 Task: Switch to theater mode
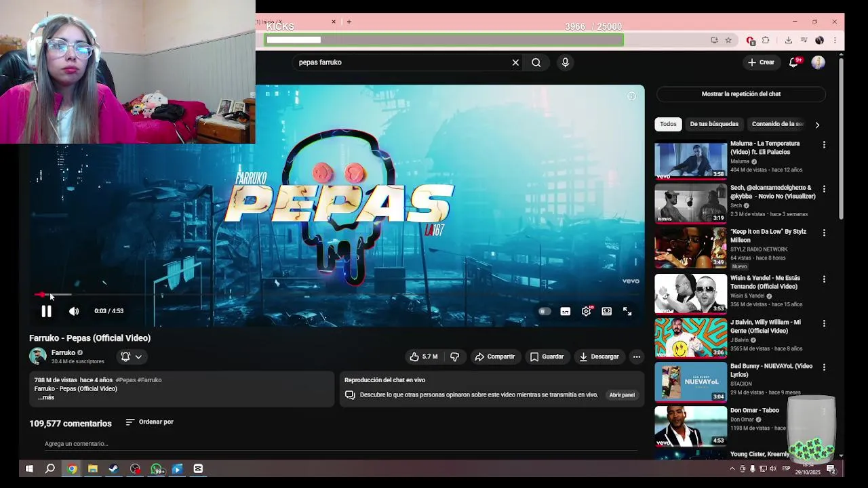point(607,311)
